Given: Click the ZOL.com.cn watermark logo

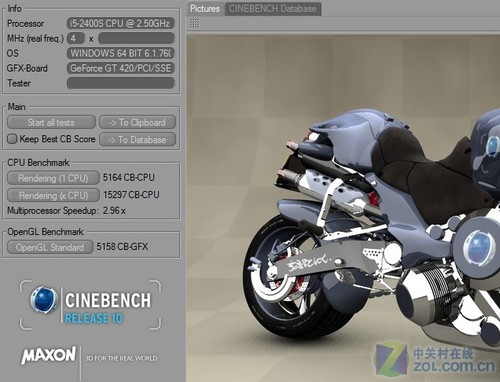Looking at the screenshot, I should 435,360.
